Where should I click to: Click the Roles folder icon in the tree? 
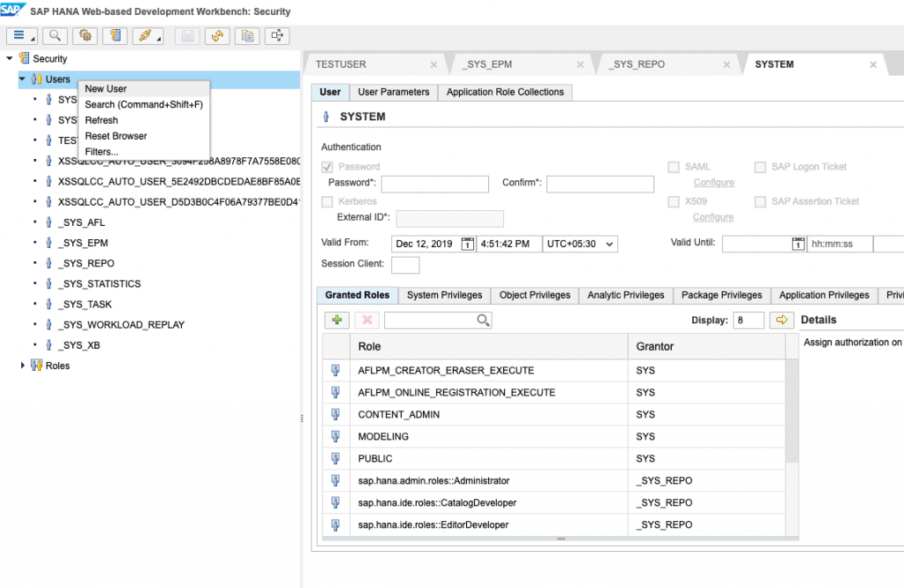coord(36,365)
